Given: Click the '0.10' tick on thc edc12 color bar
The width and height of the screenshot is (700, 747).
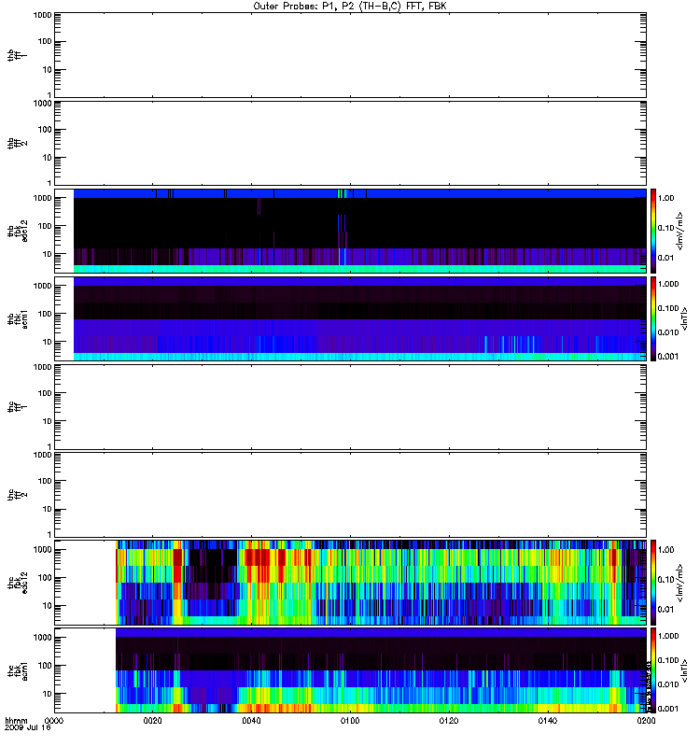Looking at the screenshot, I should pyautogui.click(x=665, y=579).
